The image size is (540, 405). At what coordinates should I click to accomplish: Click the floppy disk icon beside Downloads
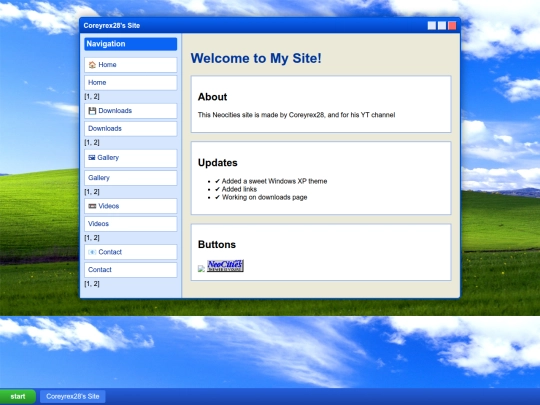92,111
